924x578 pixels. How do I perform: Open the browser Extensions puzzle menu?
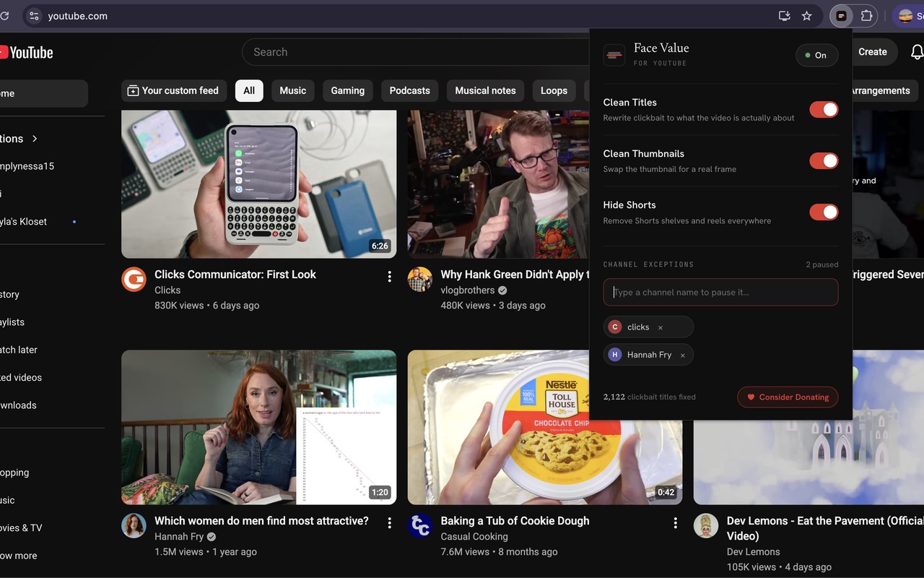tap(866, 16)
